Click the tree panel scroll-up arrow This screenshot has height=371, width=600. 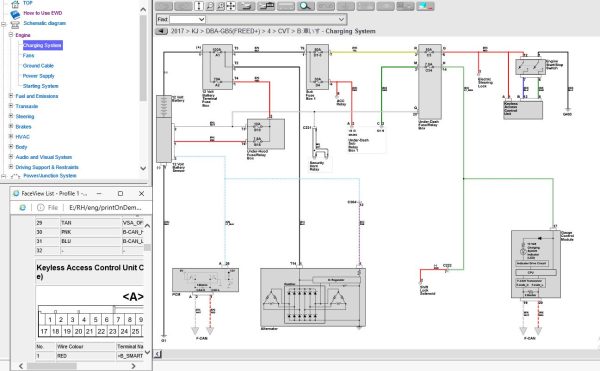coord(143,10)
